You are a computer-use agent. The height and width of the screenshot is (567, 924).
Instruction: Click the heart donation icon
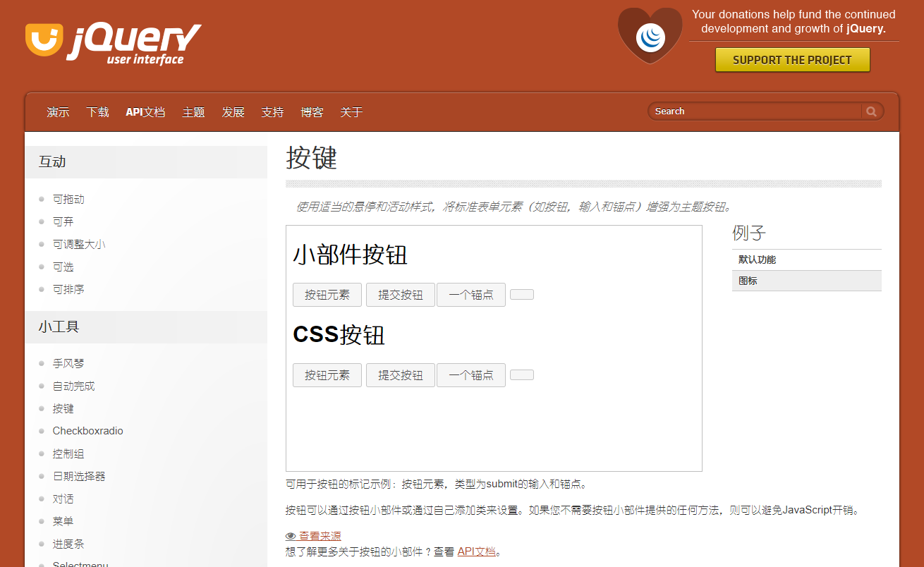[650, 36]
